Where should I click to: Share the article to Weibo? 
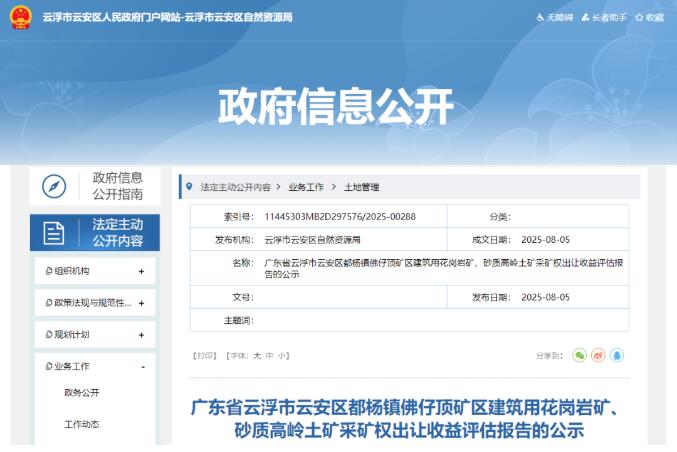pyautogui.click(x=598, y=355)
